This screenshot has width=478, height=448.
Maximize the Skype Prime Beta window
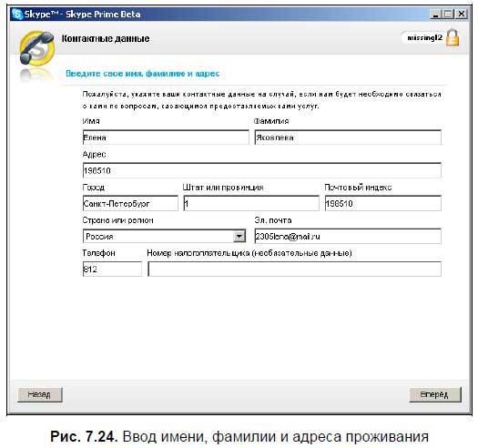point(448,14)
